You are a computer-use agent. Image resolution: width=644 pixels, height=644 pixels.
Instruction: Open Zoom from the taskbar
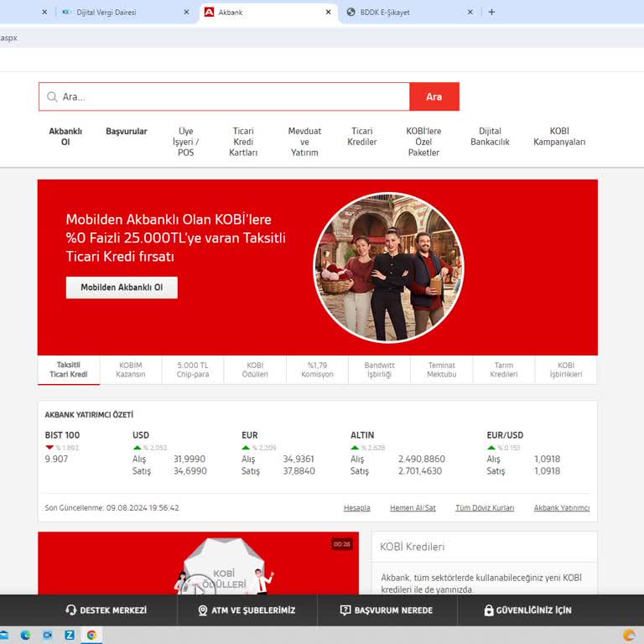[48, 636]
